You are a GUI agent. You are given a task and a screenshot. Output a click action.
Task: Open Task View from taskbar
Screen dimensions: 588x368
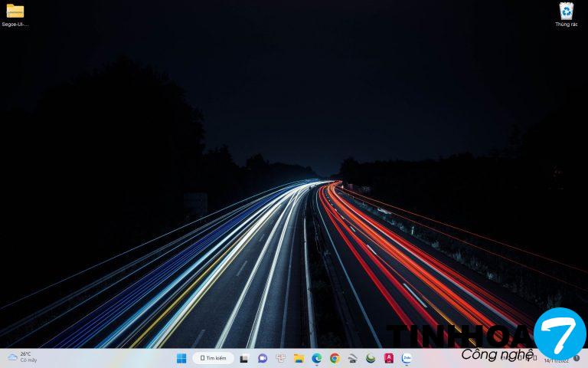(244, 358)
